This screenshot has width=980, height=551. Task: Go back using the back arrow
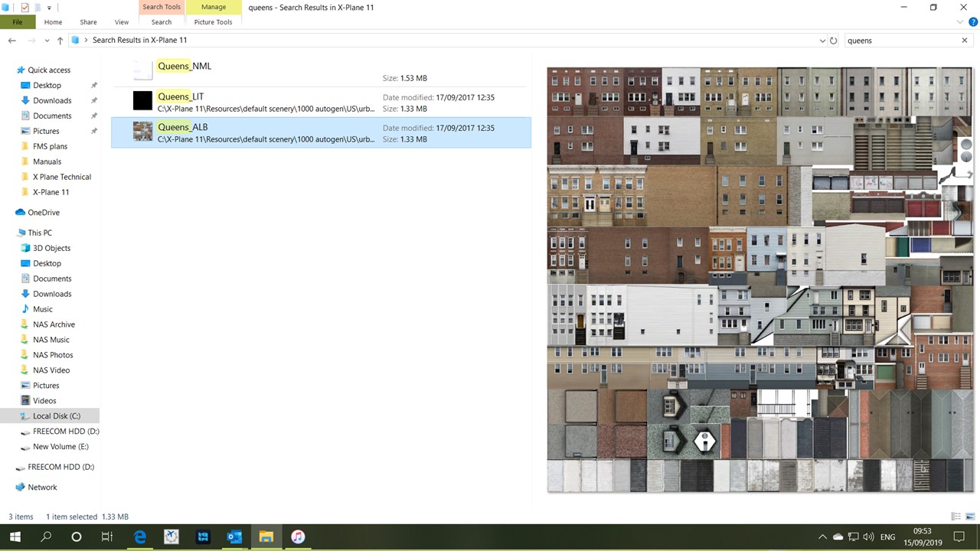pyautogui.click(x=12, y=41)
